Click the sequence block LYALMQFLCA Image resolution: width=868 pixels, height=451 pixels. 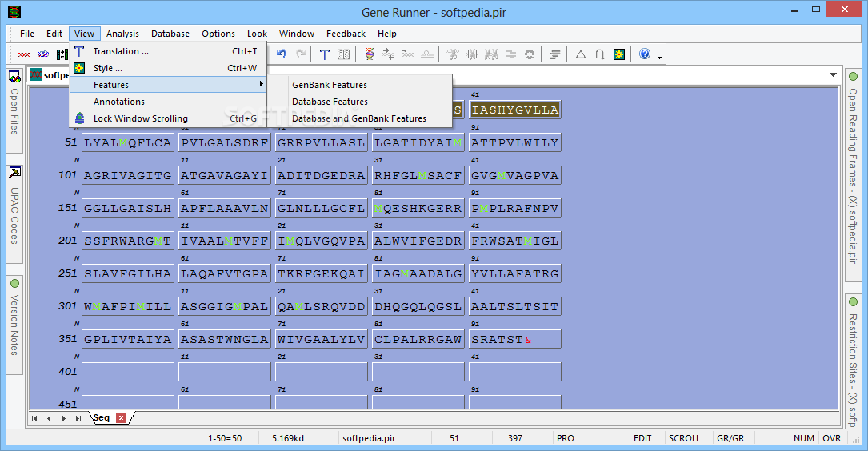(x=128, y=142)
